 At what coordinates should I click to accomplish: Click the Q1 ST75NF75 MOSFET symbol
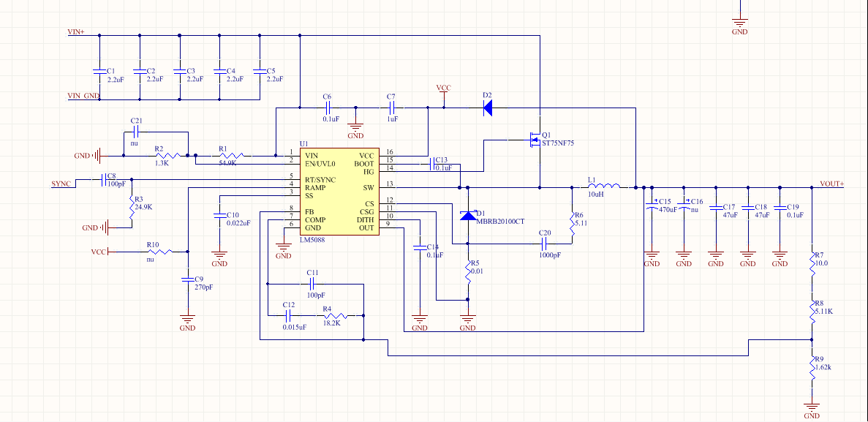coord(534,140)
